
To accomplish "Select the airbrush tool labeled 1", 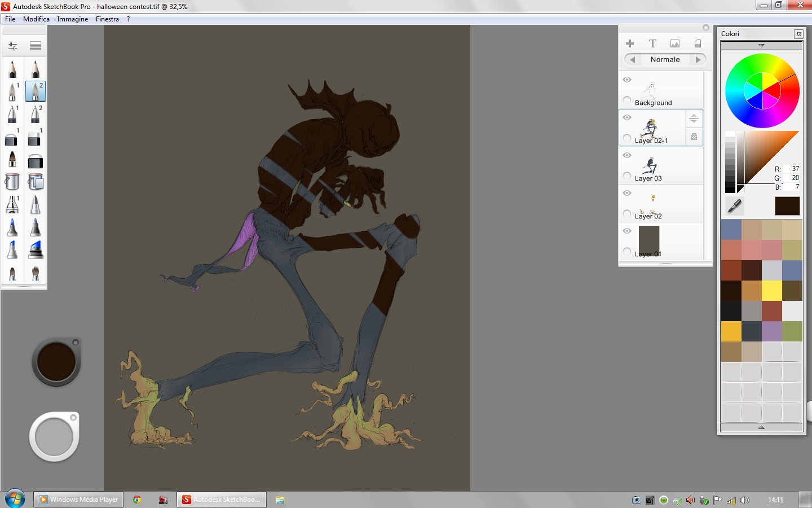I will pyautogui.click(x=12, y=91).
